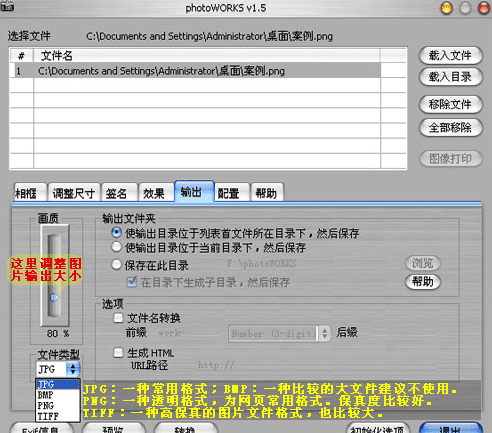The height and width of the screenshot is (433, 492).
Task: Open the 调整尺寸 resize tab
Action: [74, 193]
